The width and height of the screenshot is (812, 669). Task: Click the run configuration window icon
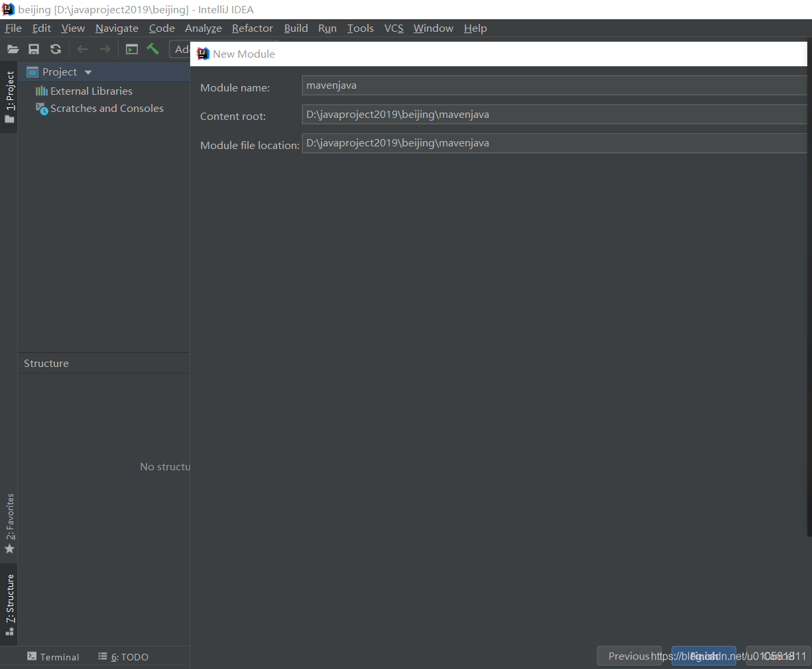tap(132, 49)
